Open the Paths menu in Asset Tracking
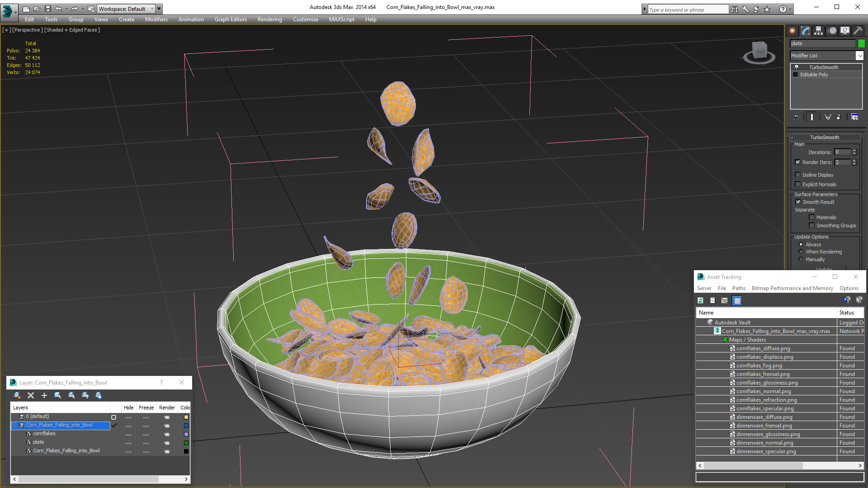The width and height of the screenshot is (868, 488). point(739,288)
